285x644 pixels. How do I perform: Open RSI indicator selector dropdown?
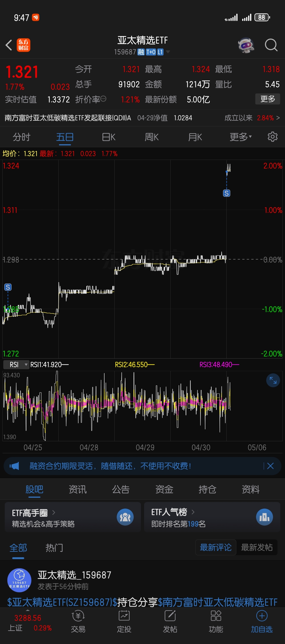pyautogui.click(x=16, y=365)
